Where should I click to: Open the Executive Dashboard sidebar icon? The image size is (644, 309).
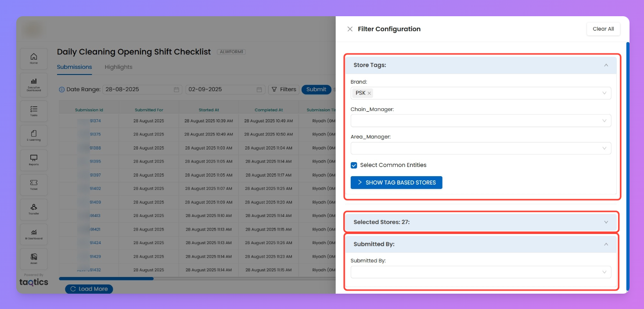[34, 84]
